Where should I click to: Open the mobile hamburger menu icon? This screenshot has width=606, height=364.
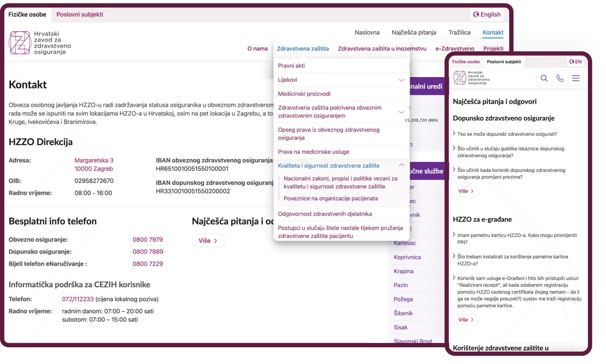[576, 78]
